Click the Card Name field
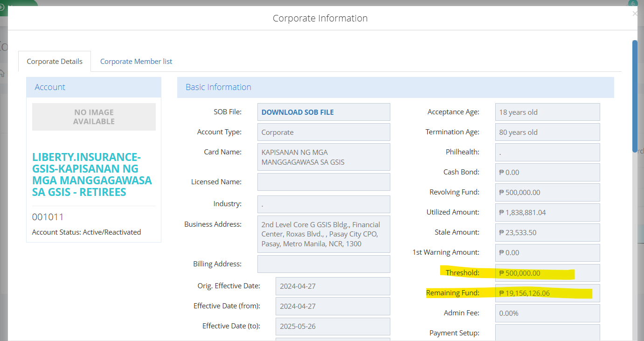Screen dimensions: 644x341 [x=324, y=157]
